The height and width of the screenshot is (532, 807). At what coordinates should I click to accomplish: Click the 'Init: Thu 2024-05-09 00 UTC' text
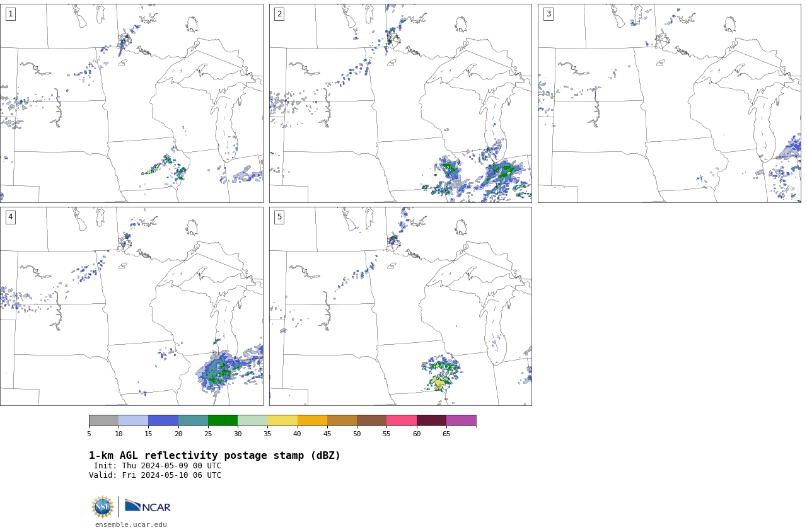[x=158, y=466]
